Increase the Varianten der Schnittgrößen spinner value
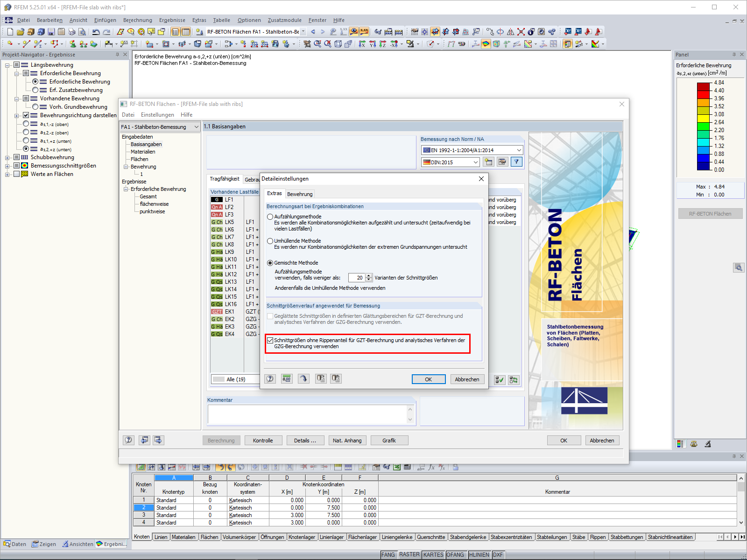Image resolution: width=747 pixels, height=560 pixels. tap(369, 276)
